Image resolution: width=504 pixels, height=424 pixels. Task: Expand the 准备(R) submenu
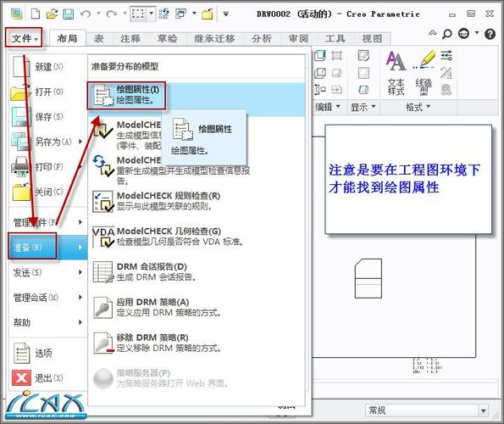point(48,247)
